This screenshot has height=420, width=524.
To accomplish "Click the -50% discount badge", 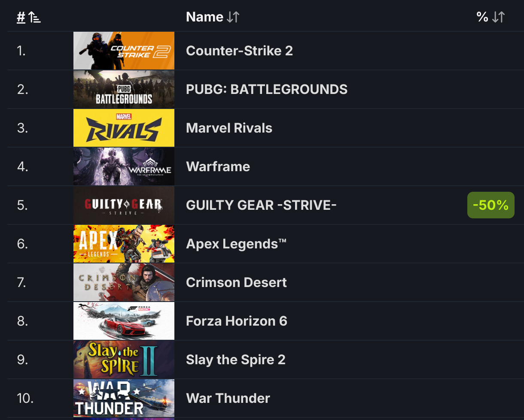I will coord(491,205).
